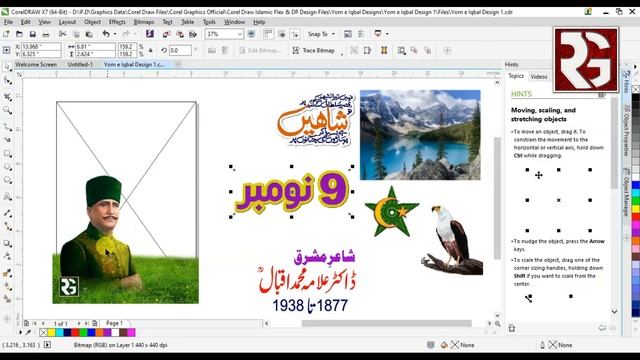Select the Ellipse tool
Image resolution: width=640 pixels, height=360 pixels.
pyautogui.click(x=7, y=167)
